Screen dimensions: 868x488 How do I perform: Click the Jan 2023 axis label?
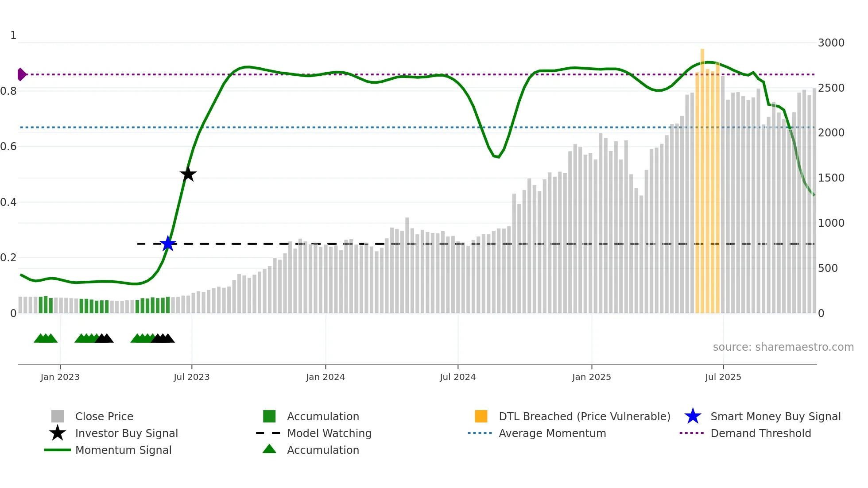click(x=60, y=377)
